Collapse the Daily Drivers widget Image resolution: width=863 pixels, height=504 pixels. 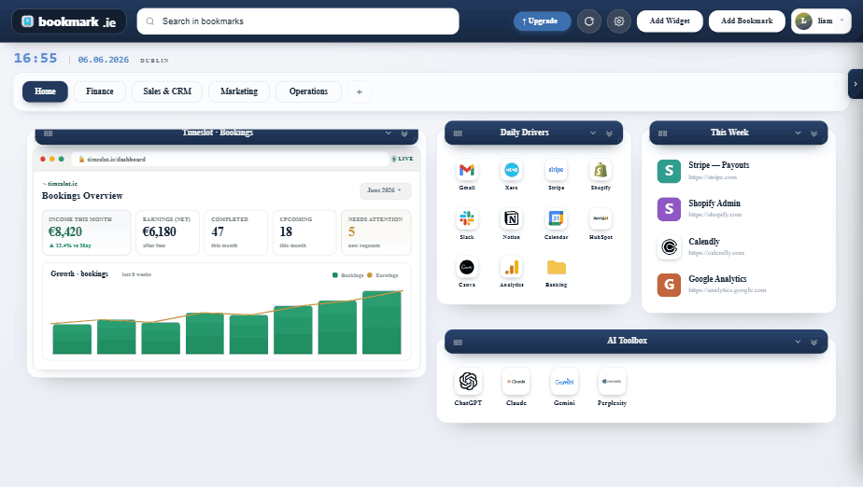(x=609, y=133)
